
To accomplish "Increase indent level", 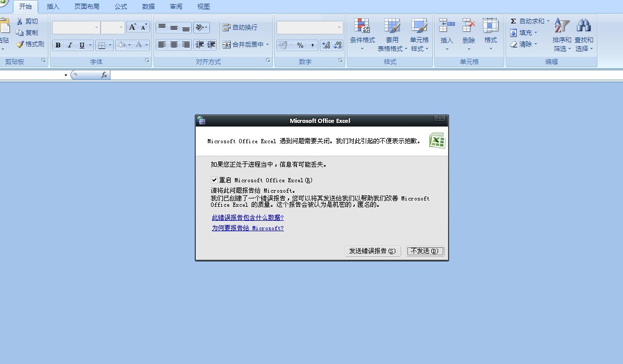I will (x=211, y=45).
